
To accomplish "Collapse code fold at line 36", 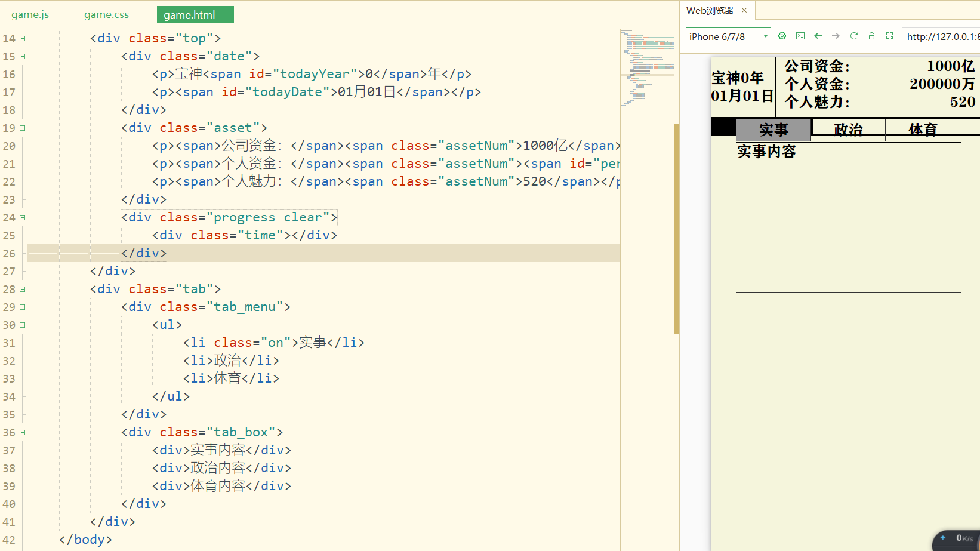I will (23, 432).
